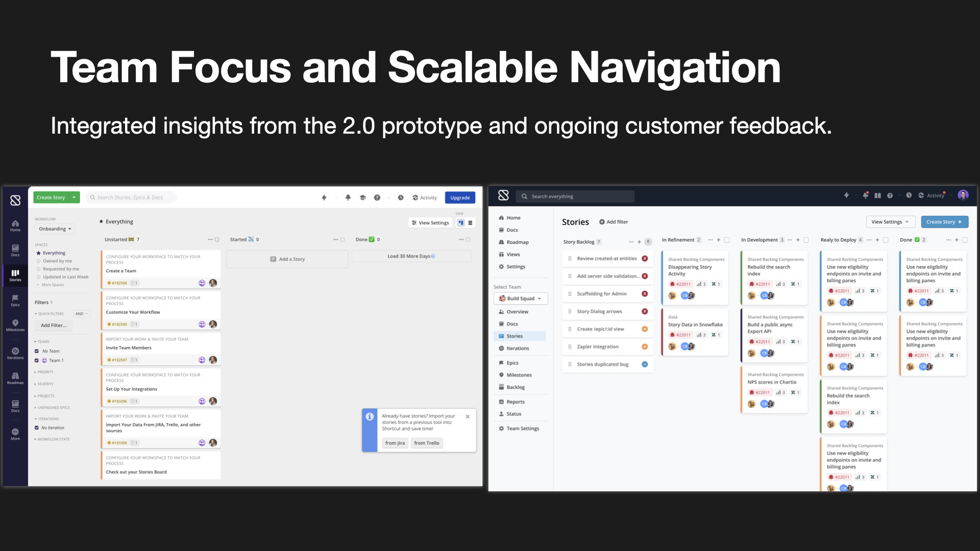Expand the Priority filter section
This screenshot has width=980, height=551.
(44, 372)
